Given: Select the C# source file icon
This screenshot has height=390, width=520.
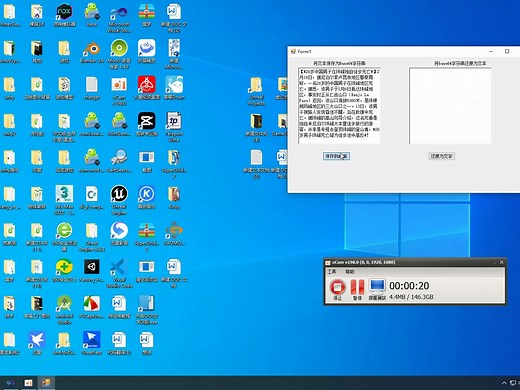Looking at the screenshot, I should tap(92, 194).
